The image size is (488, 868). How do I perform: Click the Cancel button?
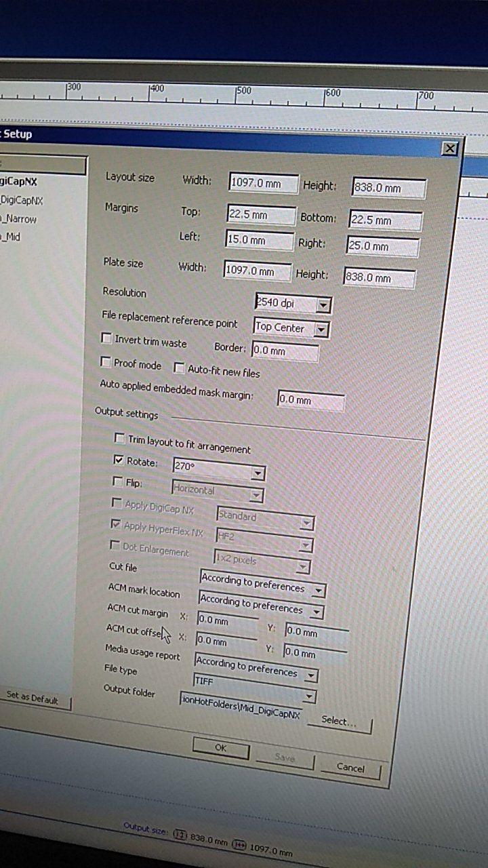tap(350, 768)
